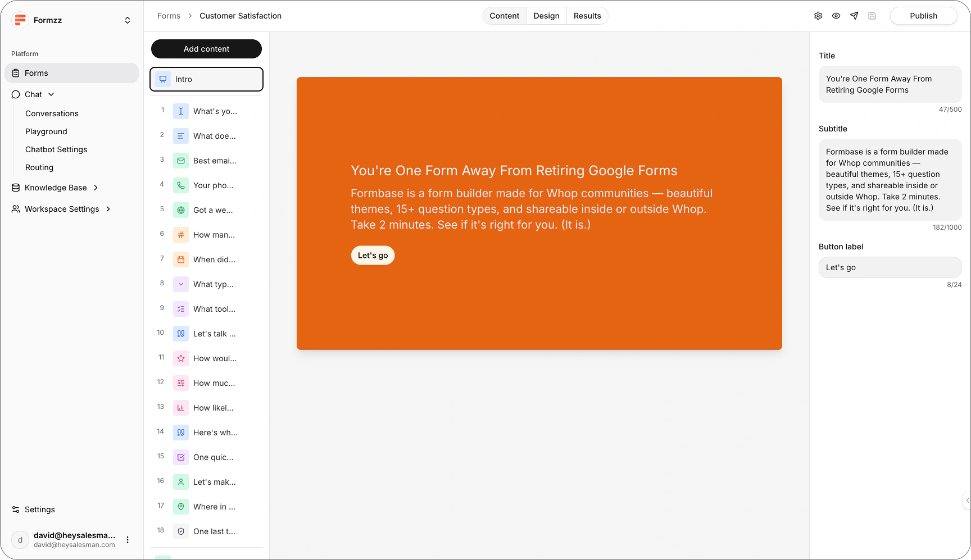Open the Results tab
The width and height of the screenshot is (971, 560).
[587, 16]
